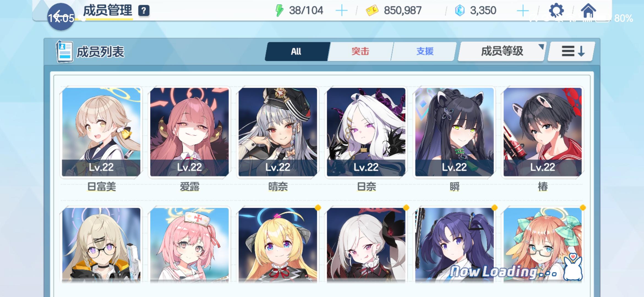Open 爱露 character card
The width and height of the screenshot is (644, 297).
point(190,132)
